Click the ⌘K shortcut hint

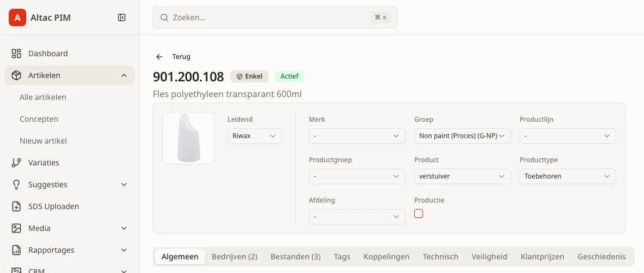tap(381, 17)
